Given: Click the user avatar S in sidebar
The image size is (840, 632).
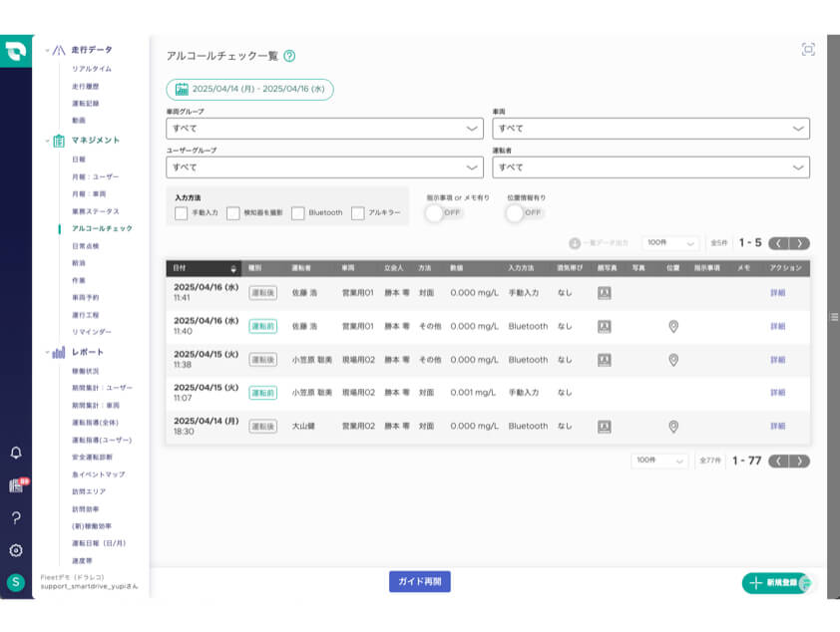Looking at the screenshot, I should tap(16, 582).
